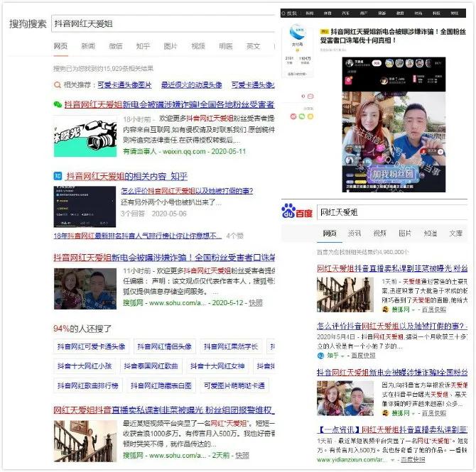Click the Sogou search input field
The image size is (476, 472).
point(163,23)
